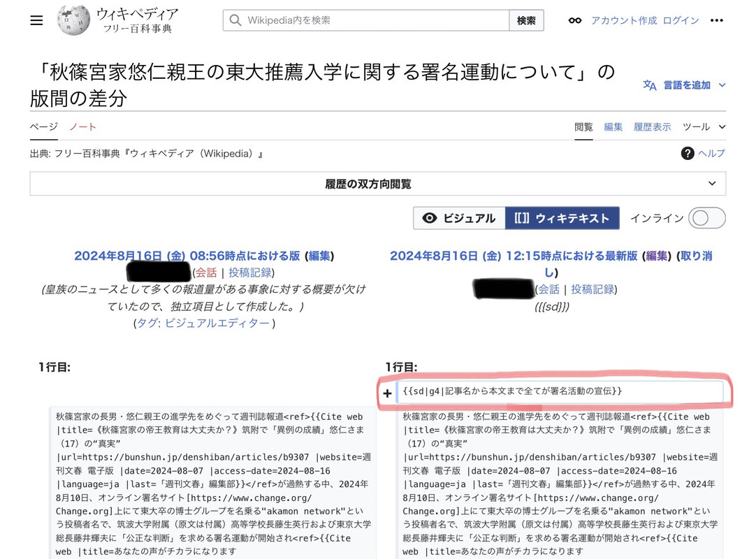Expand 履歴の双方向閲覧 section

point(377,184)
